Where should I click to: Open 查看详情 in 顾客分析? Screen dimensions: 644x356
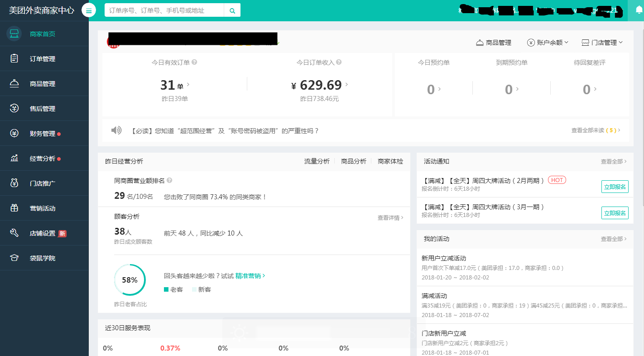pos(390,218)
